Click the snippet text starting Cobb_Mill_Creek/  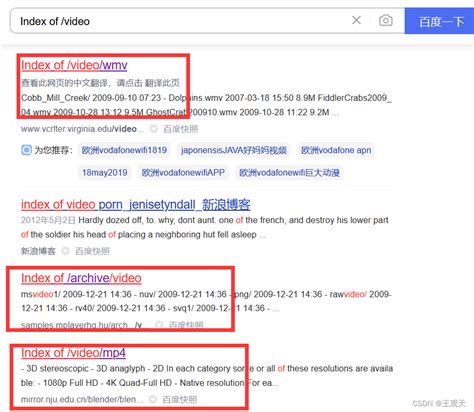tap(206, 105)
